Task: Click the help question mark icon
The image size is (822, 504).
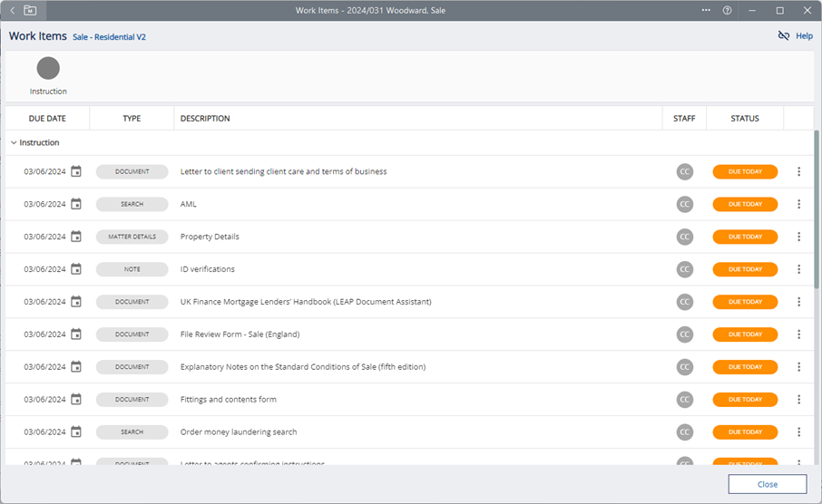Action: [727, 10]
